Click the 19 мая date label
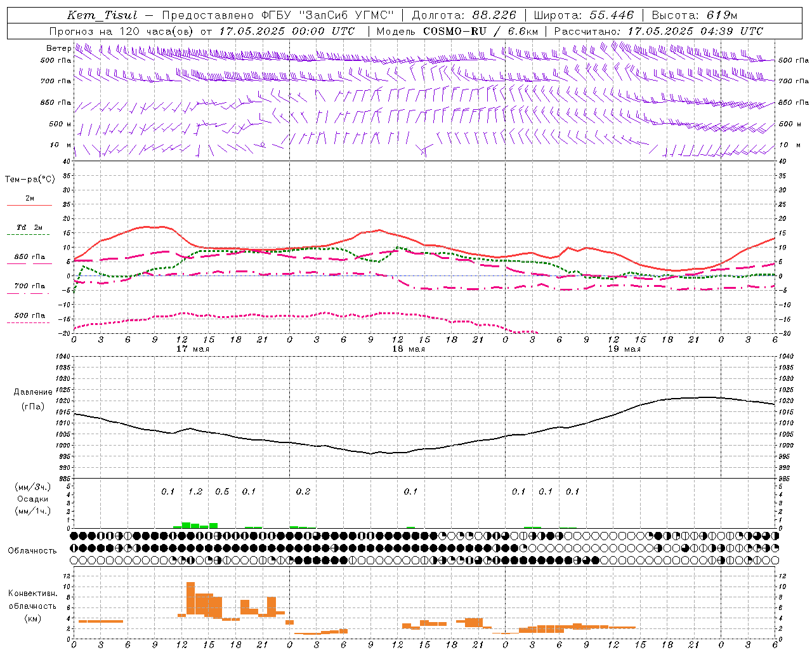Screen dimensions: 812x650 (x=624, y=349)
